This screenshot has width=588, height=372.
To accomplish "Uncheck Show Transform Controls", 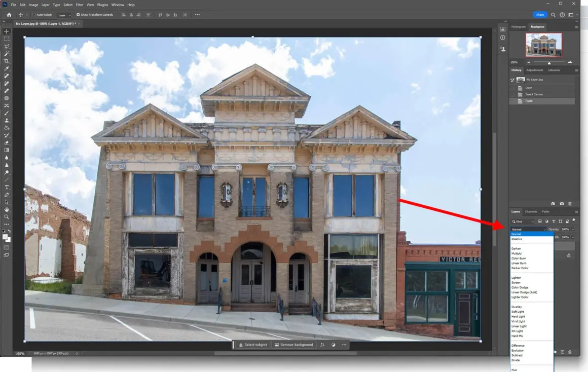I will 78,15.
